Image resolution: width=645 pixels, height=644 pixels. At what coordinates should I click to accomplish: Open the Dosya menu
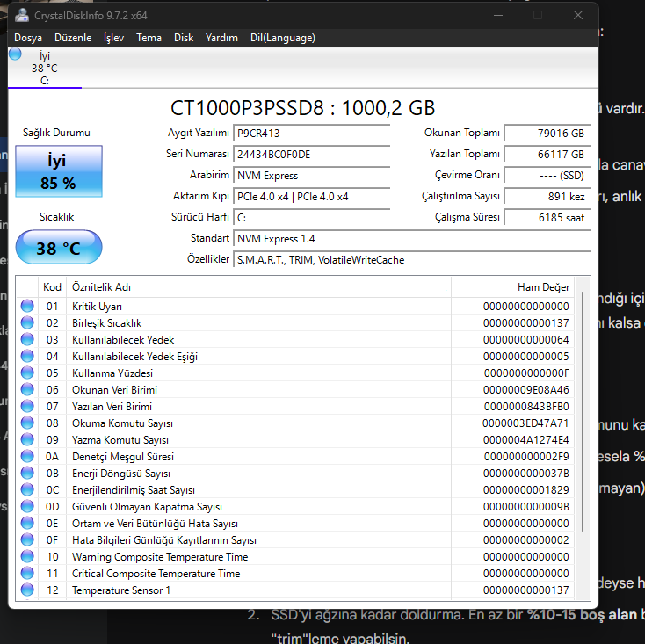28,38
